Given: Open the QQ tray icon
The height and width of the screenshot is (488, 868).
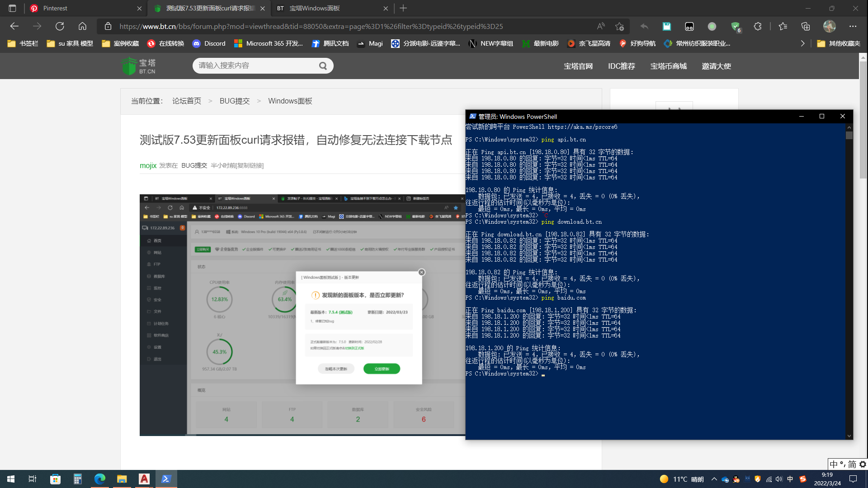Looking at the screenshot, I should pos(736,479).
